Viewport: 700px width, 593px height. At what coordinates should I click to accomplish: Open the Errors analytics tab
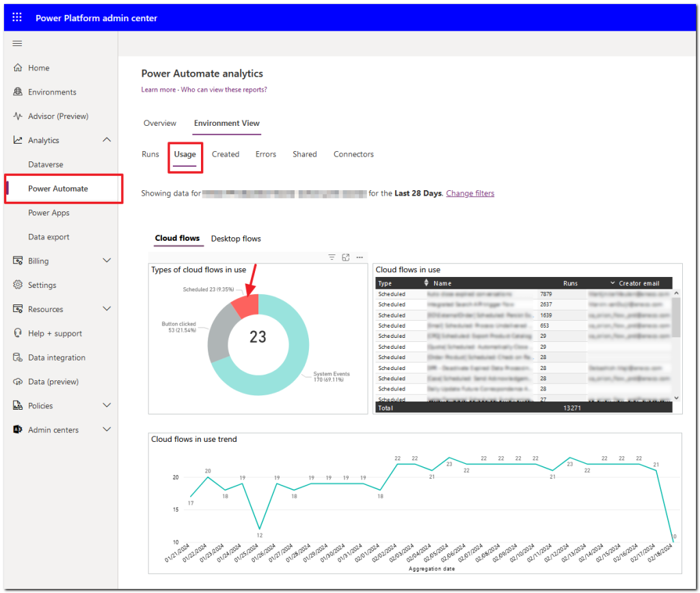click(x=266, y=154)
